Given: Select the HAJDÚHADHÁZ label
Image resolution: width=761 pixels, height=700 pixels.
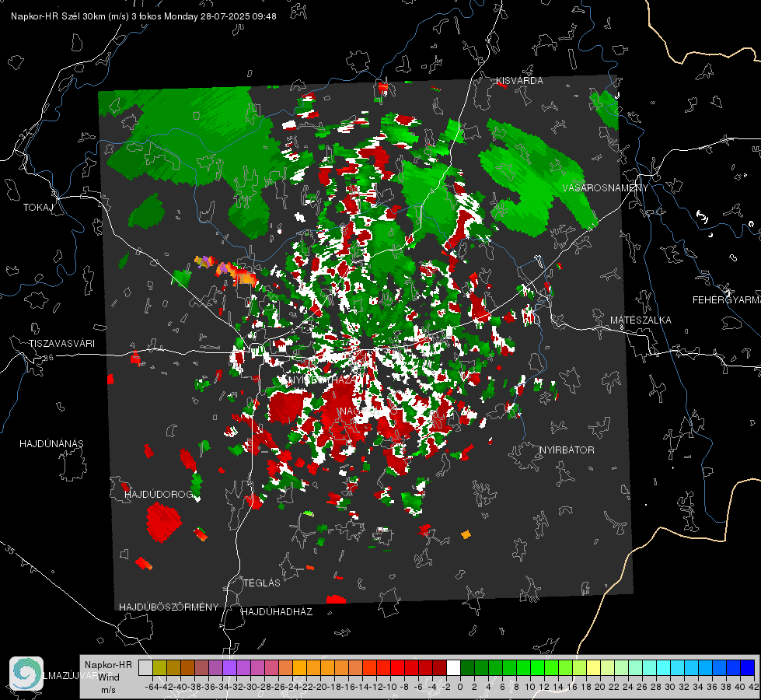Looking at the screenshot, I should [x=277, y=611].
